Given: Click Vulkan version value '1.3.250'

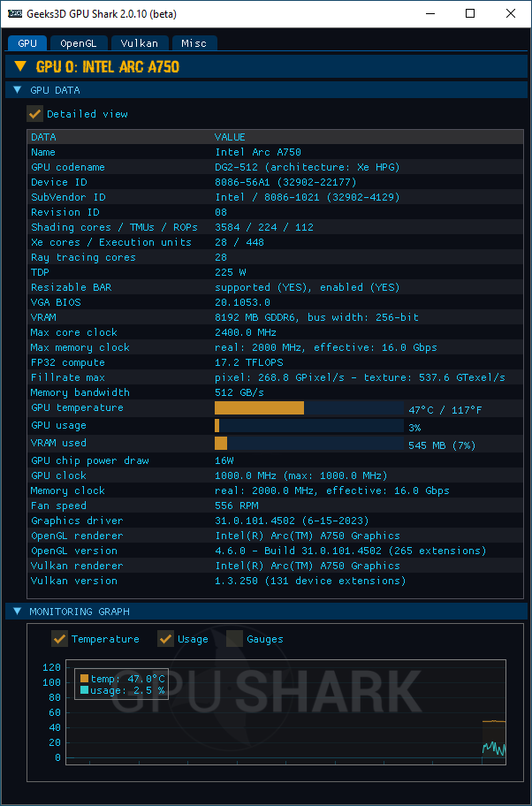Looking at the screenshot, I should pyautogui.click(x=237, y=581).
